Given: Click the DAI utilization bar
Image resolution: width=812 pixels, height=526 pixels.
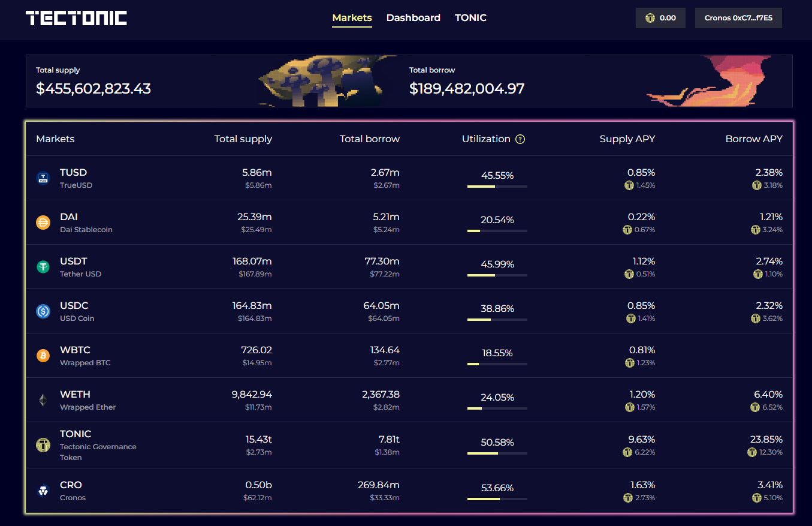Looking at the screenshot, I should [497, 231].
